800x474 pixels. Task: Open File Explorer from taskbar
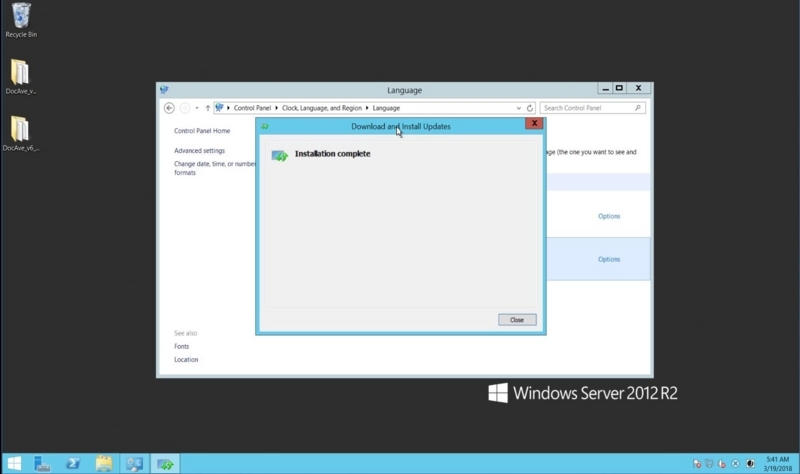coord(104,464)
